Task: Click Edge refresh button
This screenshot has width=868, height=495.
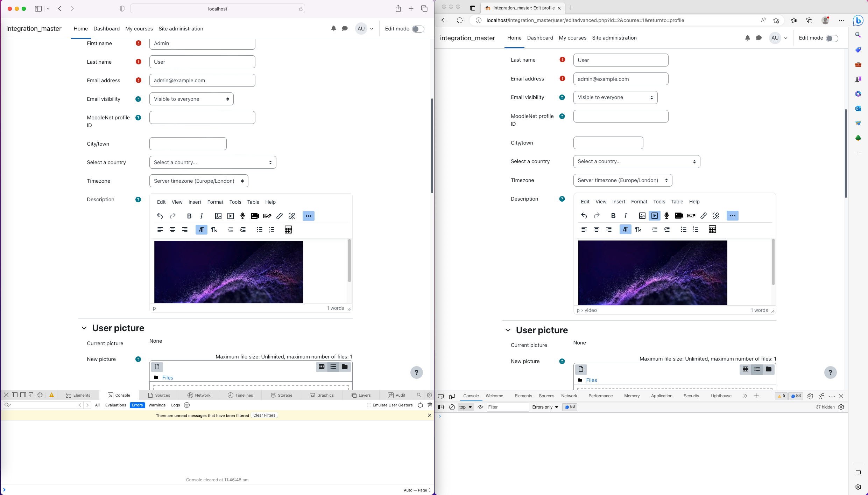Action: pyautogui.click(x=459, y=20)
